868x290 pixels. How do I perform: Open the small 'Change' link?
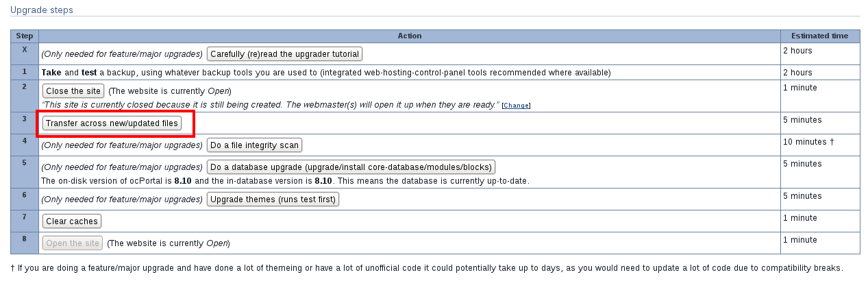pyautogui.click(x=516, y=106)
